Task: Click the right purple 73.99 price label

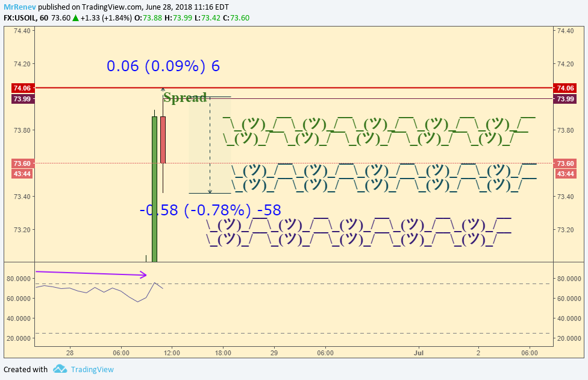Action: (565, 99)
